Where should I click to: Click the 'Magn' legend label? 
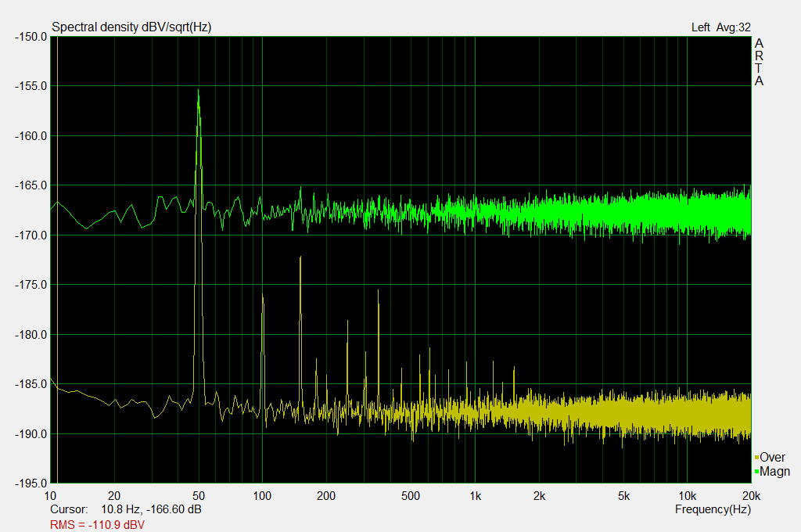[x=775, y=471]
